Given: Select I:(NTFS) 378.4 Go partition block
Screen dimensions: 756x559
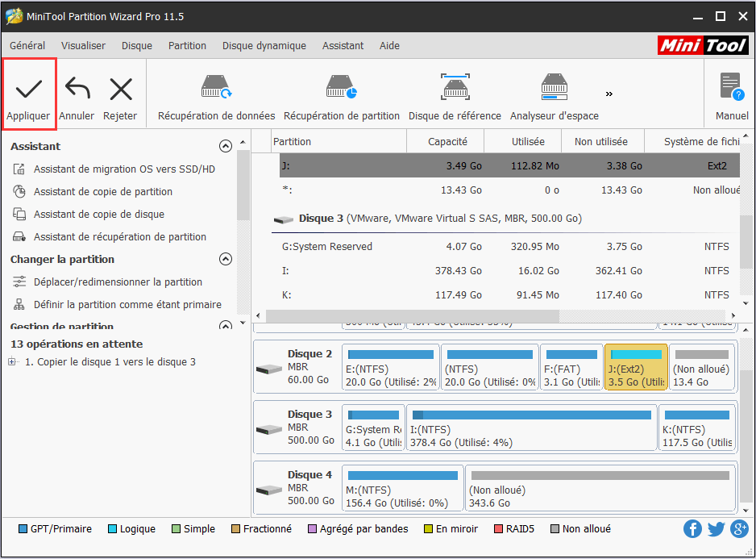Looking at the screenshot, I should 532,428.
